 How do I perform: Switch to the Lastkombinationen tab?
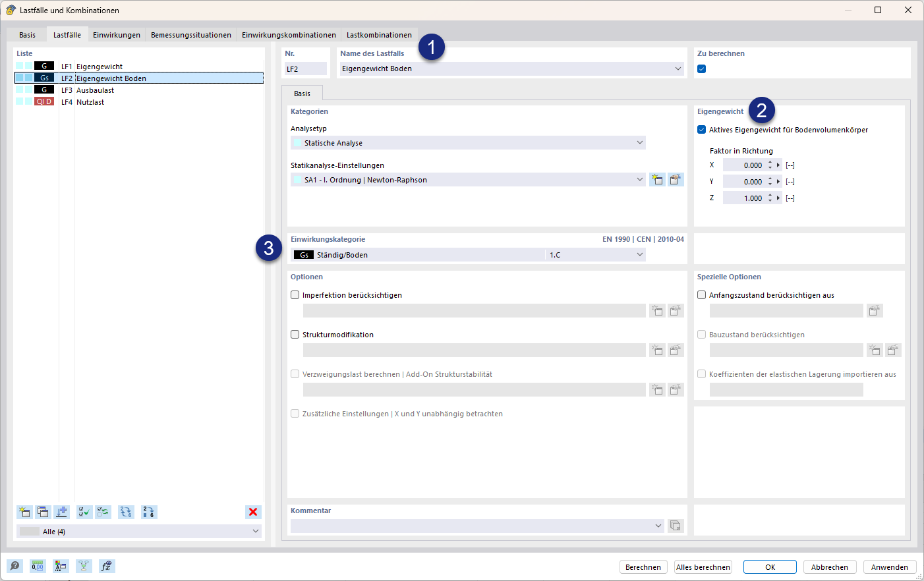point(379,35)
